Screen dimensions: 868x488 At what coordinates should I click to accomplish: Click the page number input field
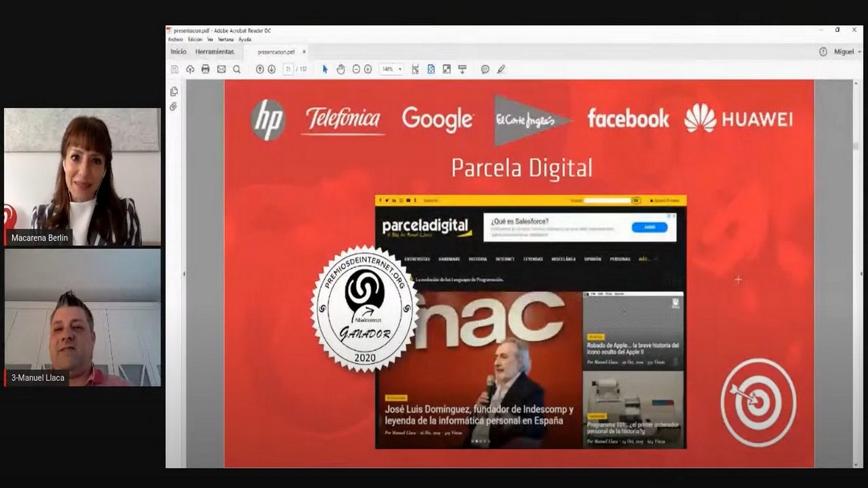[x=288, y=69]
